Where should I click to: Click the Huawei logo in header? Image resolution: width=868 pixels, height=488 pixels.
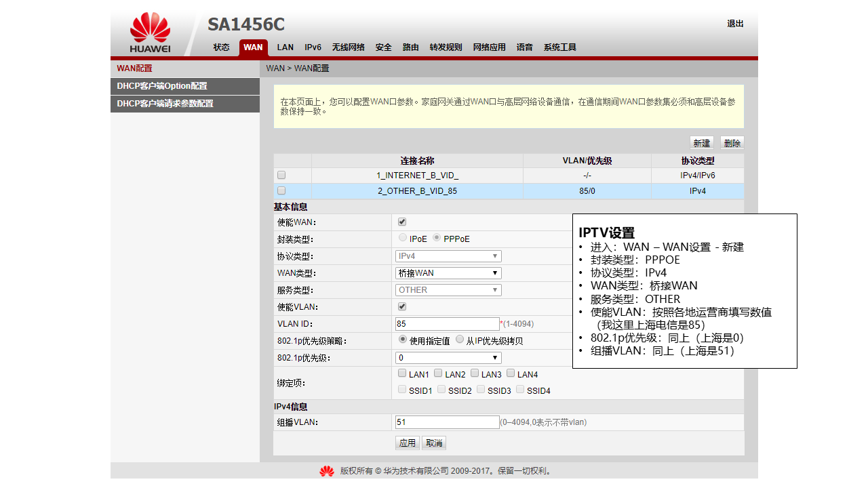[x=150, y=32]
